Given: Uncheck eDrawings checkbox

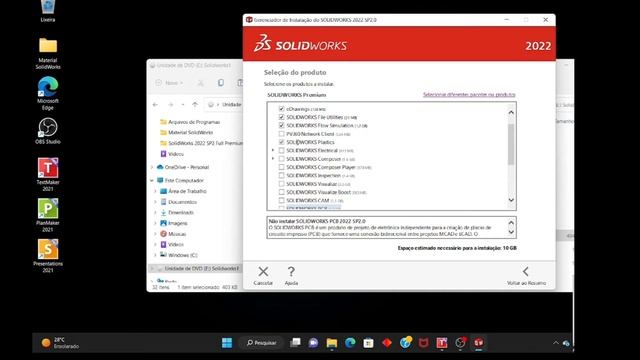Looking at the screenshot, I should click(x=281, y=109).
